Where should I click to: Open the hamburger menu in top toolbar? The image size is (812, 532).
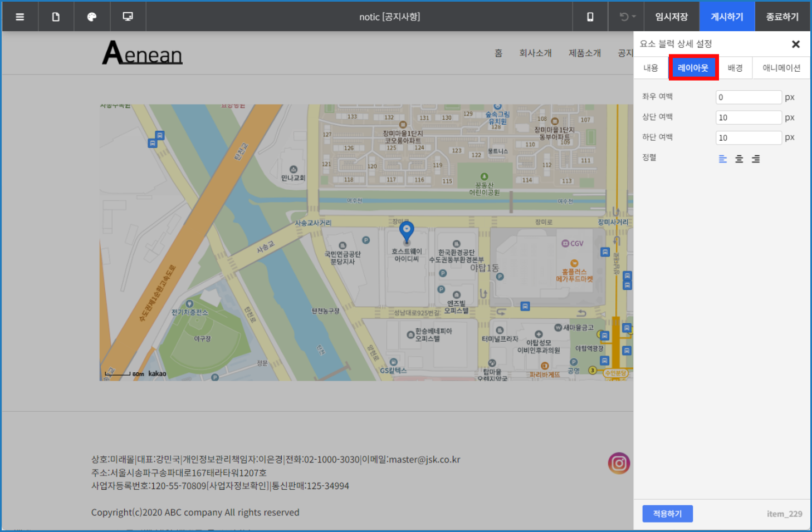[x=20, y=17]
